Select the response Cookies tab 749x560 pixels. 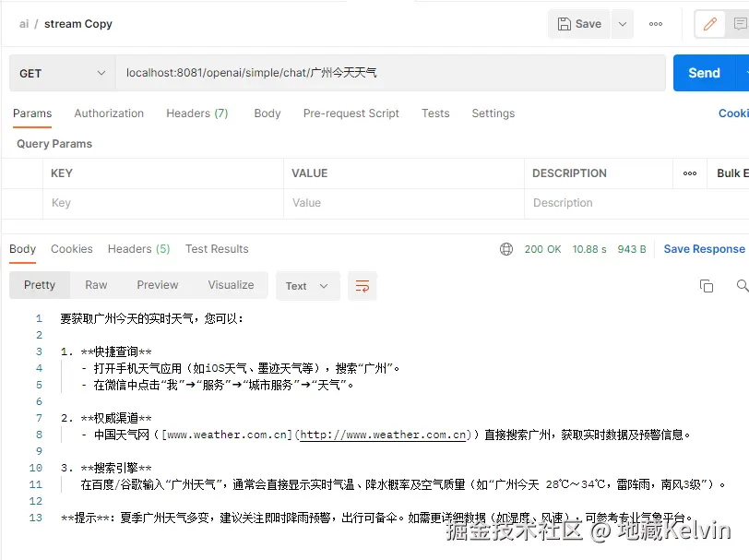click(72, 249)
